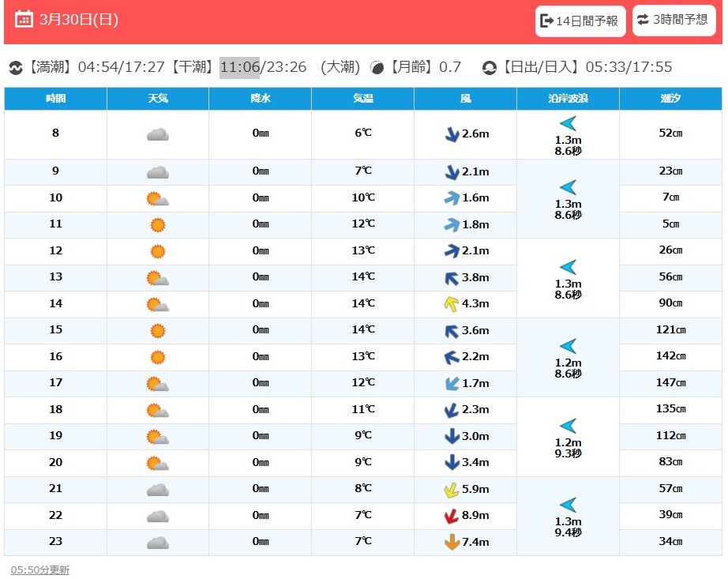This screenshot has height=579, width=728.
Task: Click the partly cloudy icon for hour 13
Action: point(158,278)
